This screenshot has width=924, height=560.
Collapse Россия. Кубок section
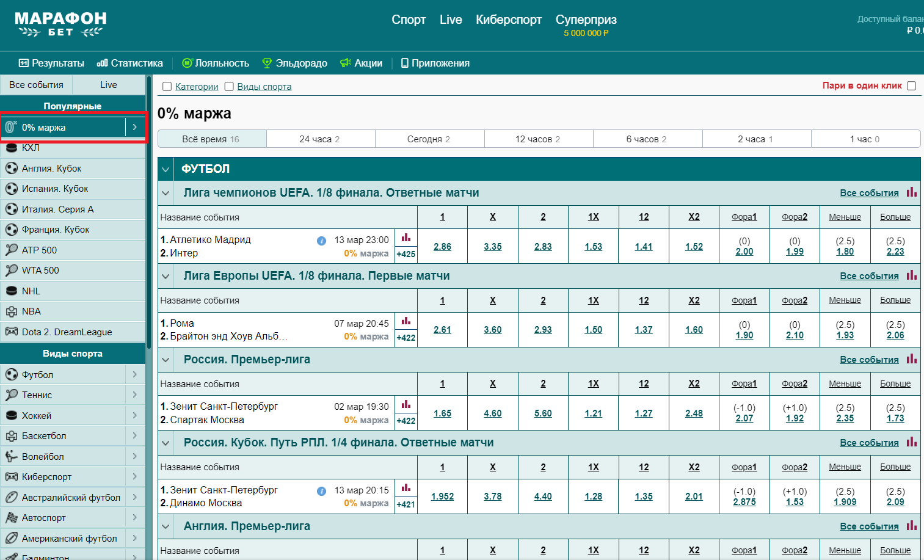pyautogui.click(x=166, y=443)
